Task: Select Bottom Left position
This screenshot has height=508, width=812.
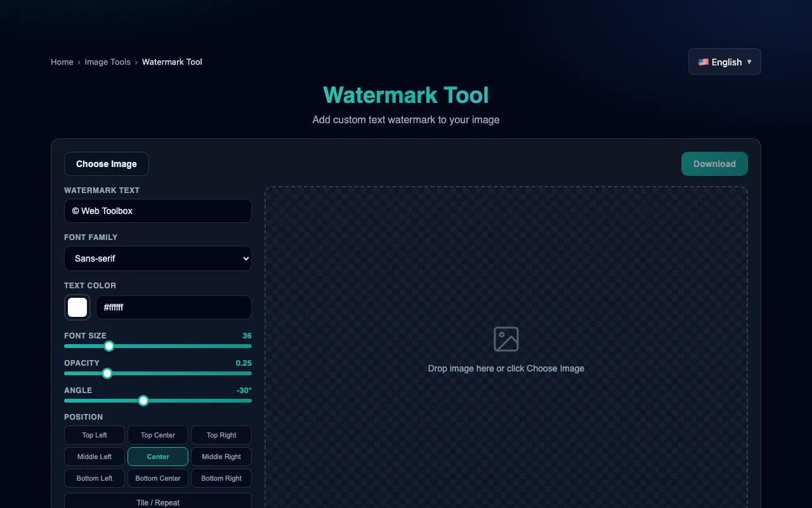Action: 95,478
